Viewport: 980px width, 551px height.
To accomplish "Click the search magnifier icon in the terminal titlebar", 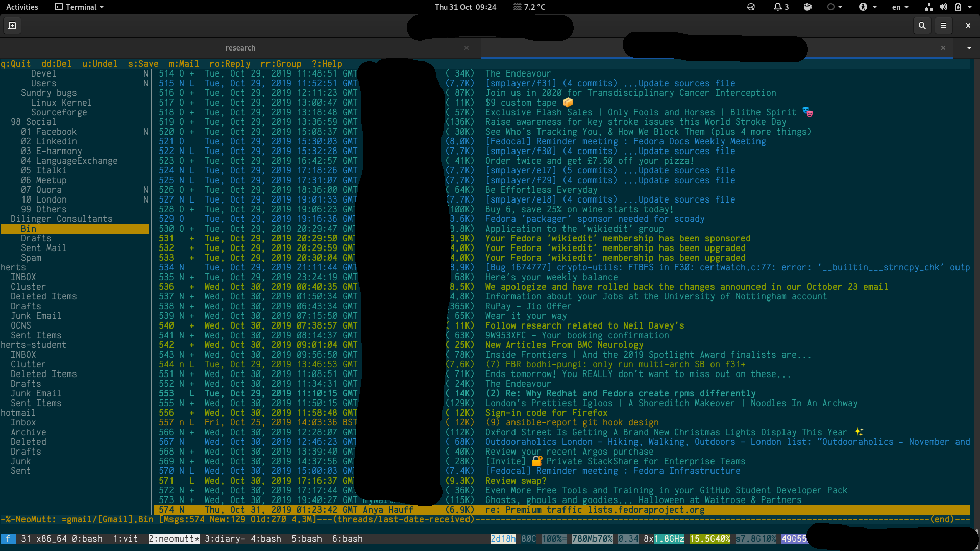I will [x=922, y=26].
